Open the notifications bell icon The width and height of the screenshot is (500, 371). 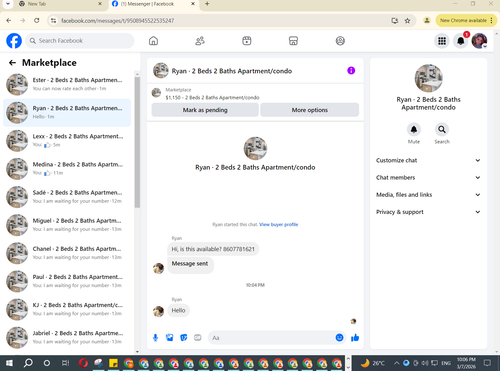[461, 41]
